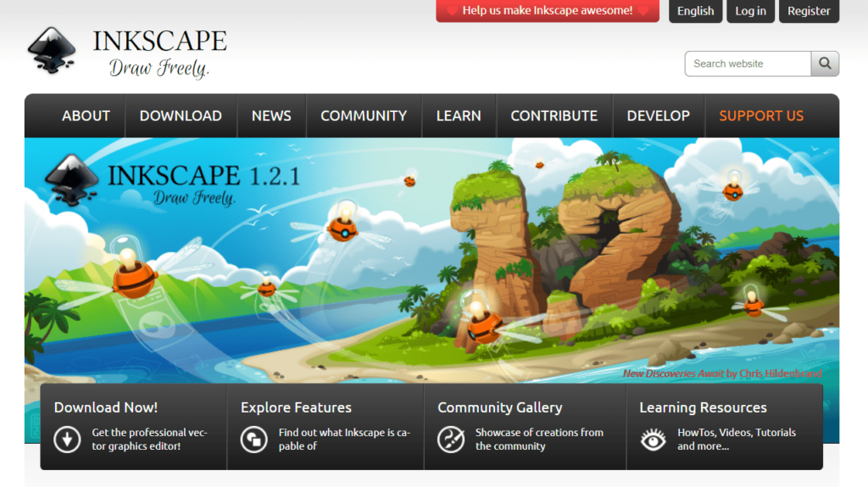Click the Inkscape logo in the header
Viewport: 868px width, 487px height.
[127, 52]
